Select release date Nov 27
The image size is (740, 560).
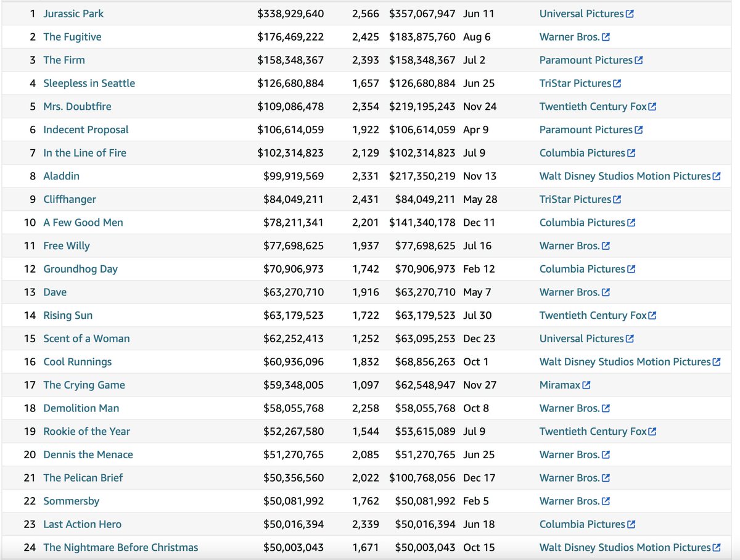tap(480, 385)
